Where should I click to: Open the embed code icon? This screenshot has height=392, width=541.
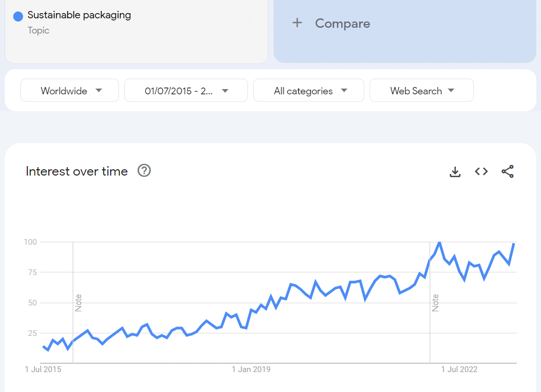coord(481,171)
